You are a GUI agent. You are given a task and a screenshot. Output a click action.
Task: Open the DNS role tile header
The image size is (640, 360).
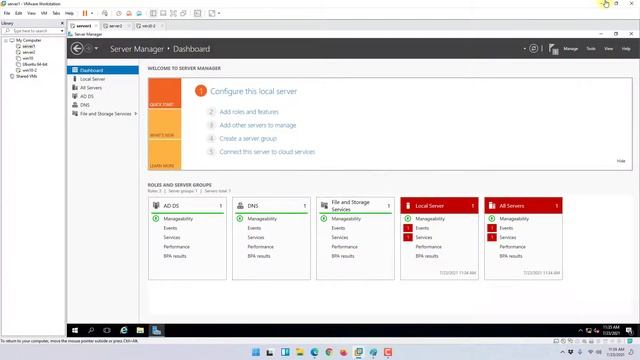[x=271, y=206]
